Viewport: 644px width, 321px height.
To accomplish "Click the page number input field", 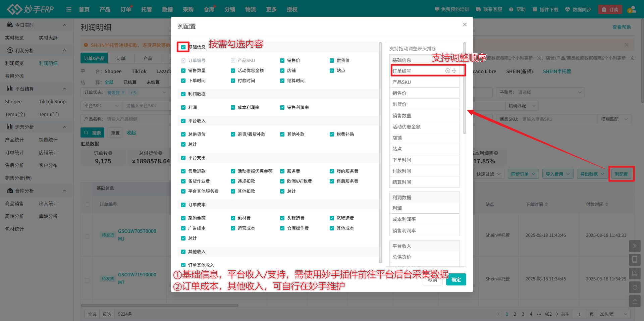I will [x=579, y=314].
